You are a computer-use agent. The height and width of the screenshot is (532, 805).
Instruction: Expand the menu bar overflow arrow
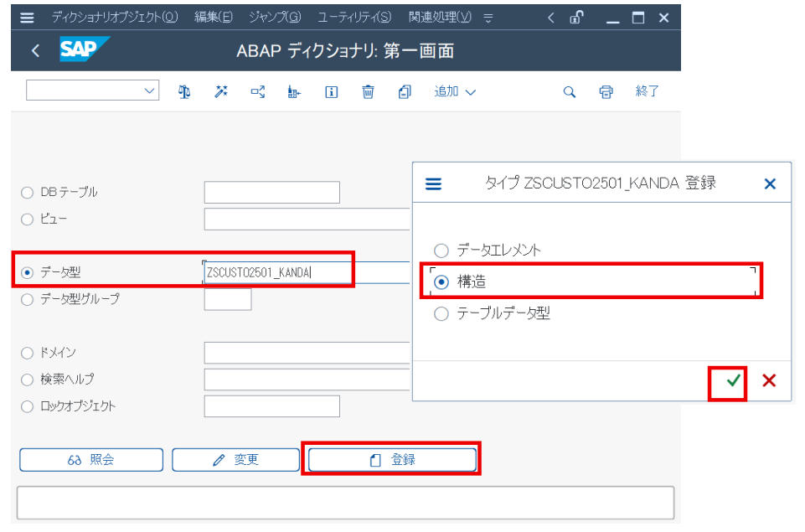[x=488, y=18]
